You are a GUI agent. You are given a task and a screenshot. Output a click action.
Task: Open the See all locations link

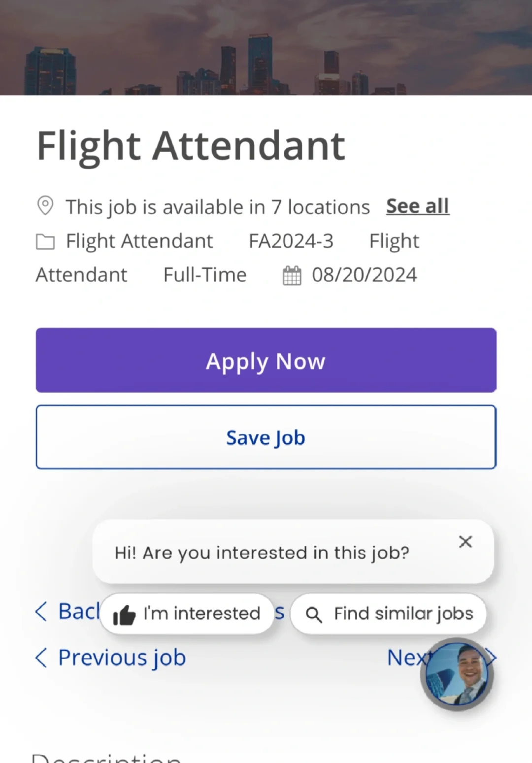click(417, 206)
